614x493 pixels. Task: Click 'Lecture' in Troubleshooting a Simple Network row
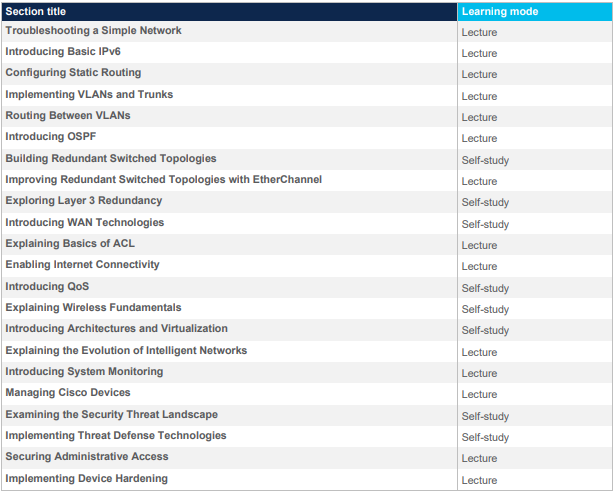point(479,33)
